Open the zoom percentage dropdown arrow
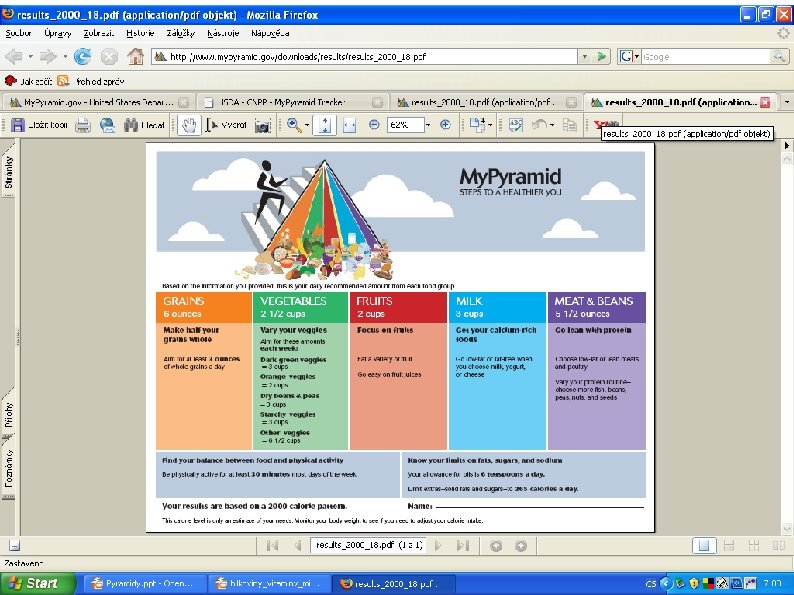The height and width of the screenshot is (595, 794). (x=428, y=125)
